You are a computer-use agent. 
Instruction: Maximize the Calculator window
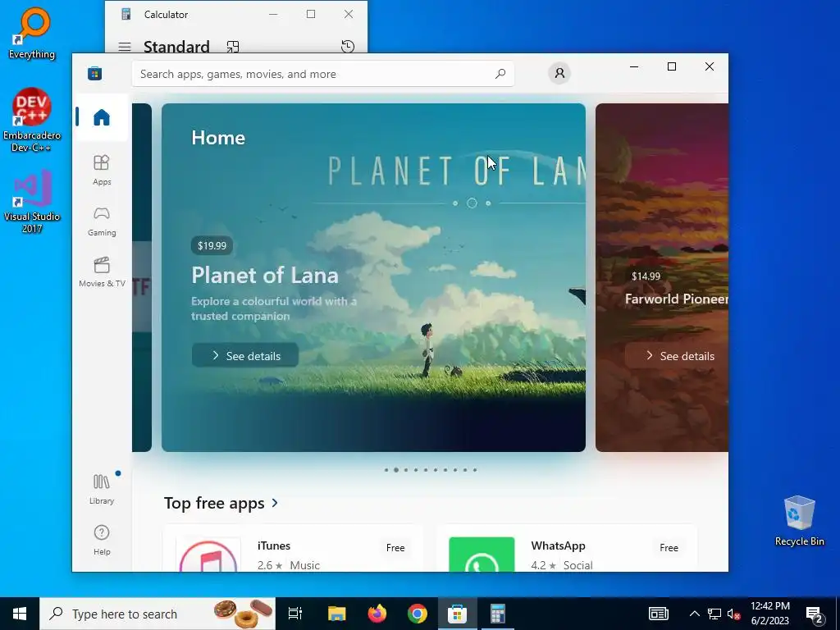(311, 15)
